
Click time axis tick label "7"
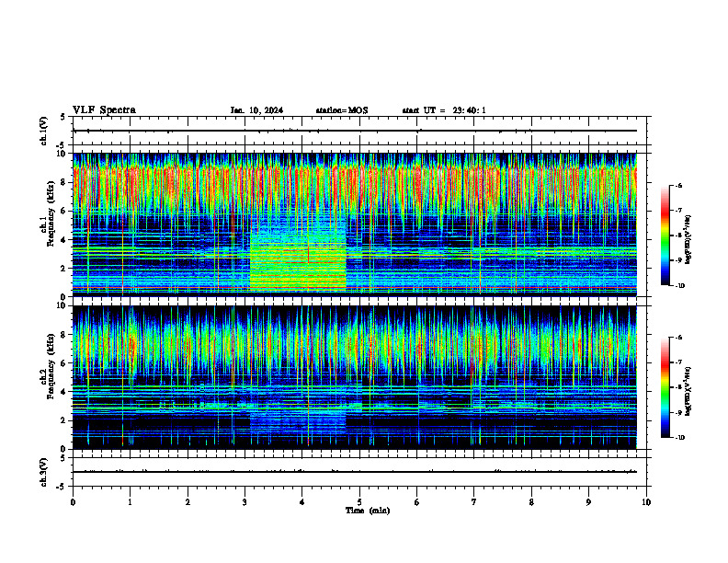tap(474, 502)
